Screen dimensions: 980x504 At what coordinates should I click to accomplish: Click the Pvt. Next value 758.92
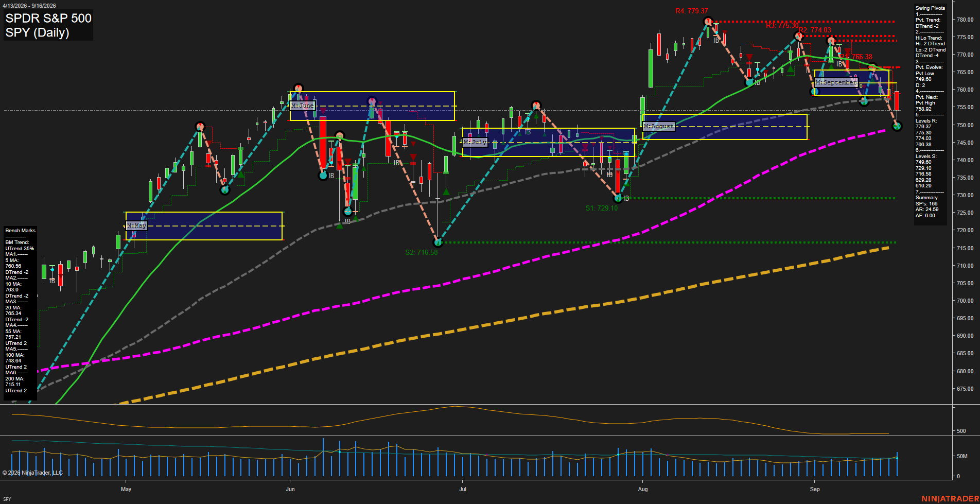tap(923, 109)
